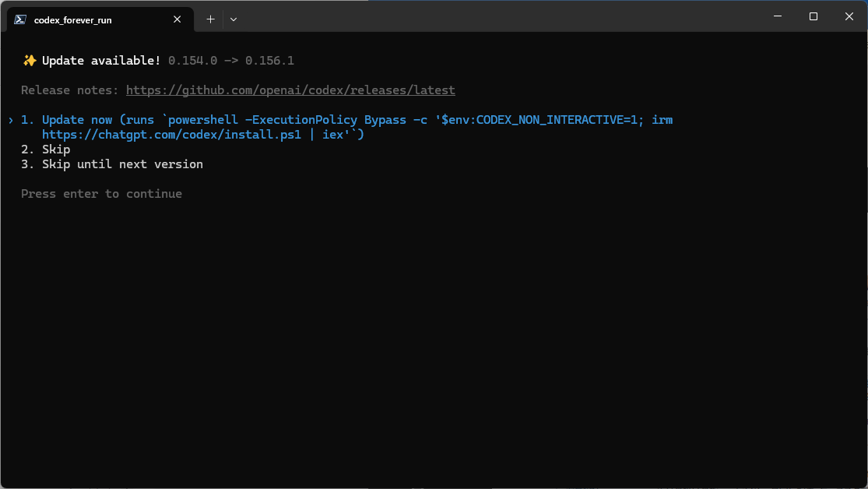
Task: Minimize the terminal window
Action: 778,16
